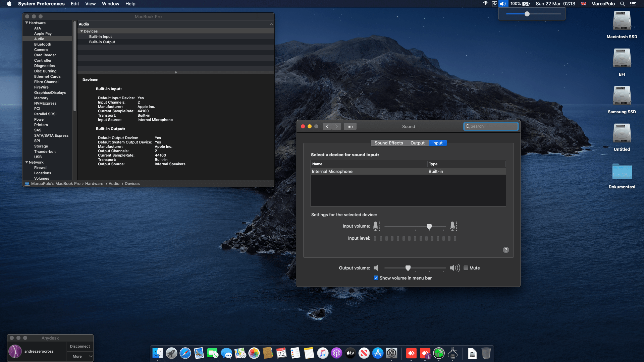Open Music app from the dock
The image size is (644, 362).
click(x=323, y=353)
